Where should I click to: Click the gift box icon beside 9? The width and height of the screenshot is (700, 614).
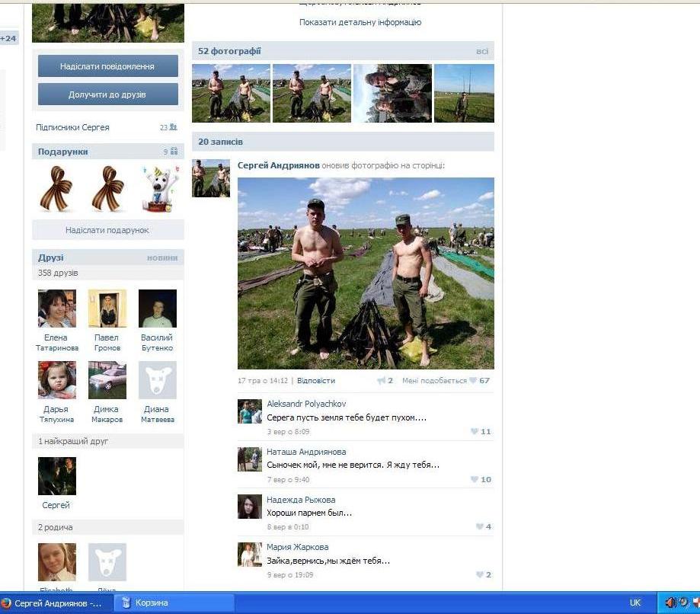click(x=174, y=152)
